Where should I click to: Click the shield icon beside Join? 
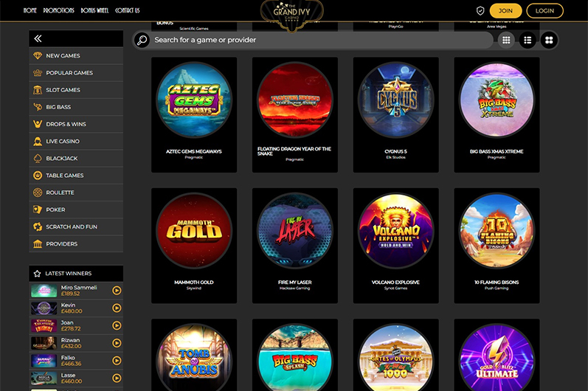[480, 11]
